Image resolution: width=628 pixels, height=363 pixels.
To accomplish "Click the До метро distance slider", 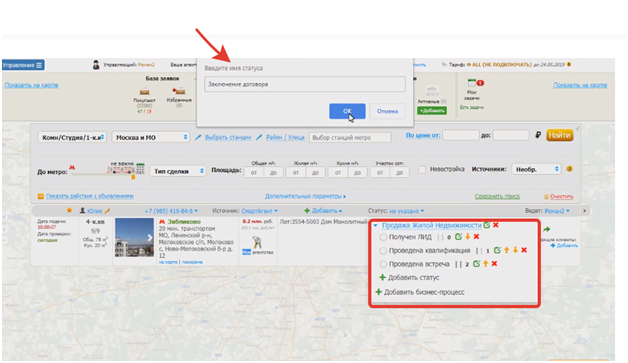I will coord(102,172).
